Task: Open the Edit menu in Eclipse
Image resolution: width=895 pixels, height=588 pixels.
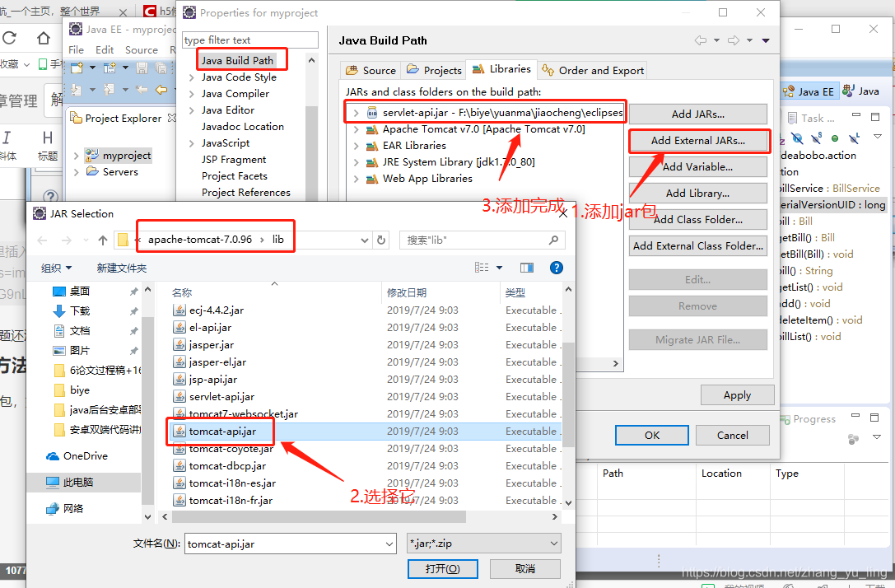Action: [x=105, y=49]
